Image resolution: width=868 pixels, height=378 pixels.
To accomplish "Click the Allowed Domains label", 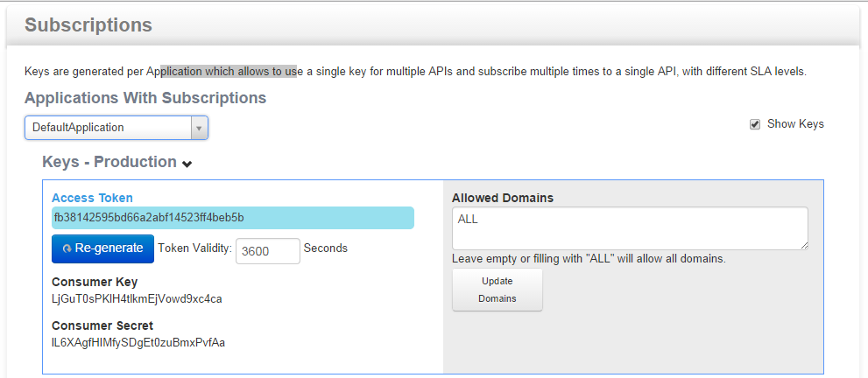I will (503, 198).
